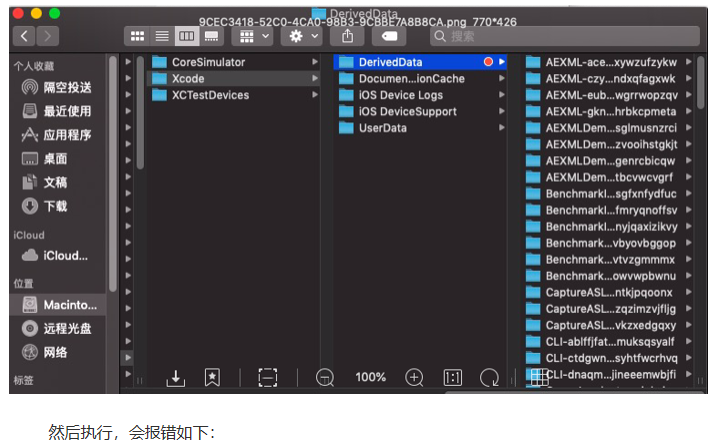Screen dimensions: 719x448
Task: Open Documents (文稿) in sidebar
Action: tap(46, 183)
